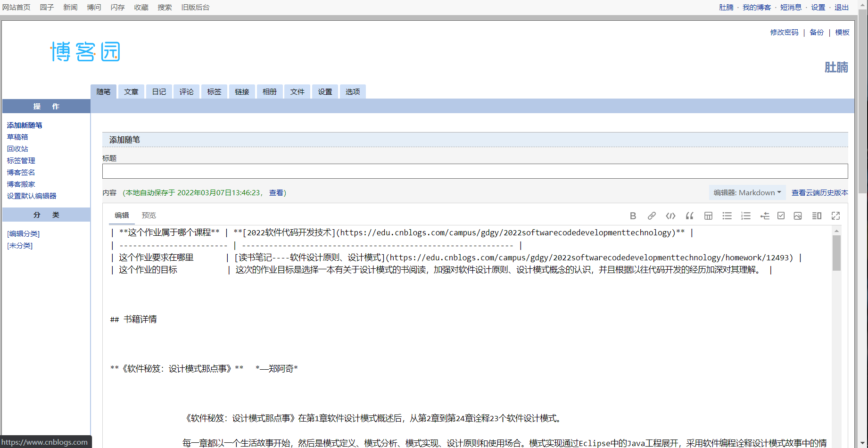868x448 pixels.
Task: Switch to the 标签 tab
Action: 214,91
